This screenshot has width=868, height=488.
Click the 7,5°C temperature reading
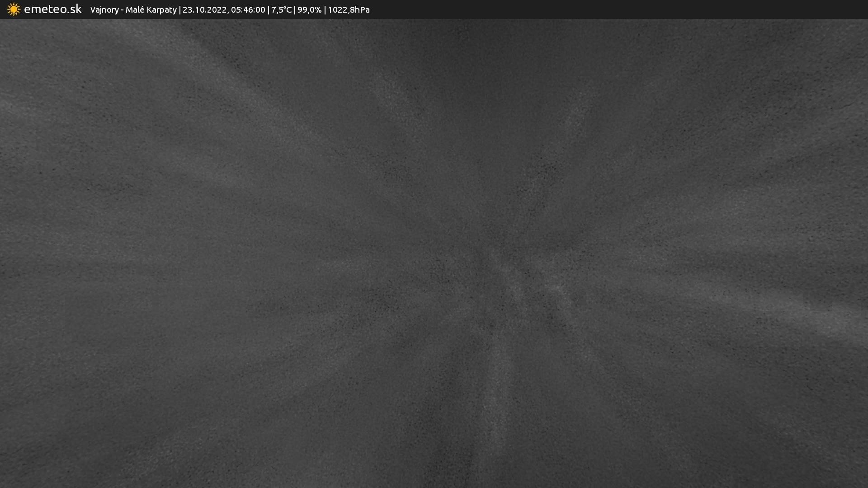pos(281,10)
